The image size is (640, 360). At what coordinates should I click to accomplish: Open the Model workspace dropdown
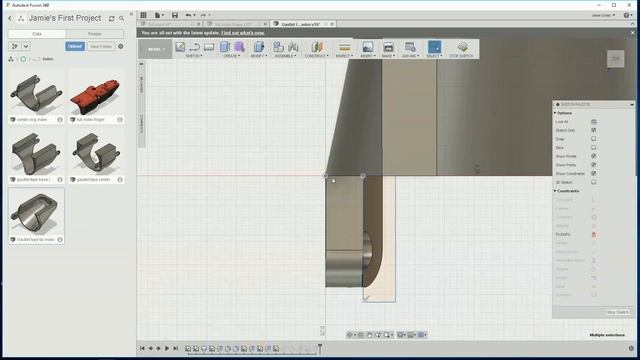coord(155,49)
